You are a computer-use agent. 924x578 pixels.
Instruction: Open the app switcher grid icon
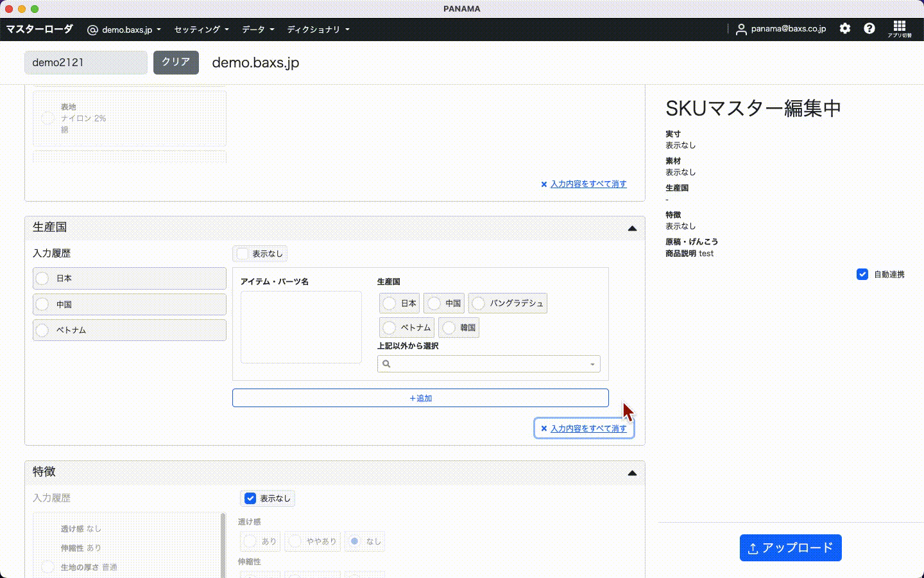pos(899,27)
